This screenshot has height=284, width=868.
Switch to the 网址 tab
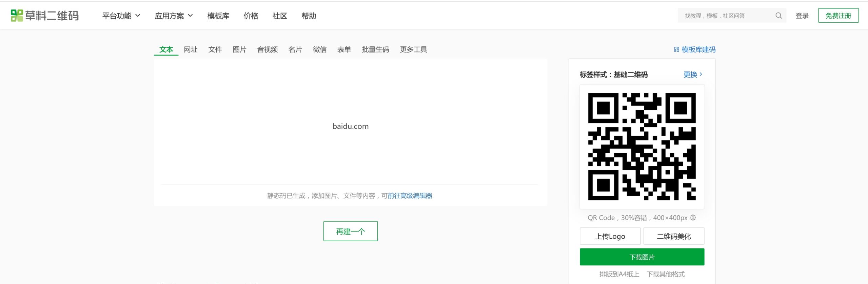point(191,49)
